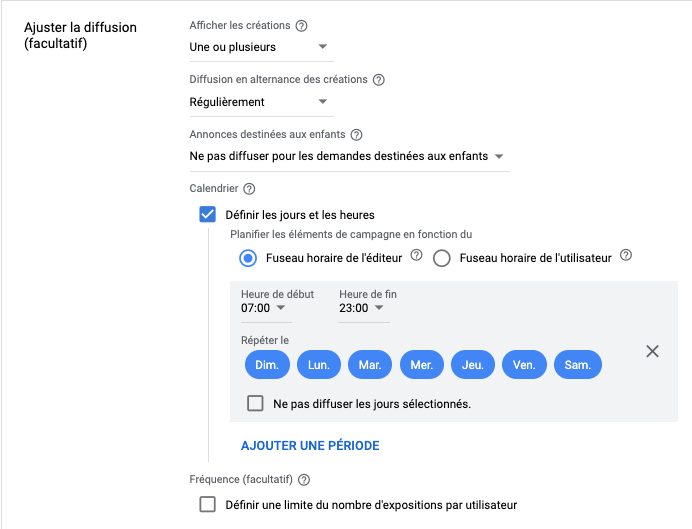Open Heure de début 07:00 dropdown

266,308
